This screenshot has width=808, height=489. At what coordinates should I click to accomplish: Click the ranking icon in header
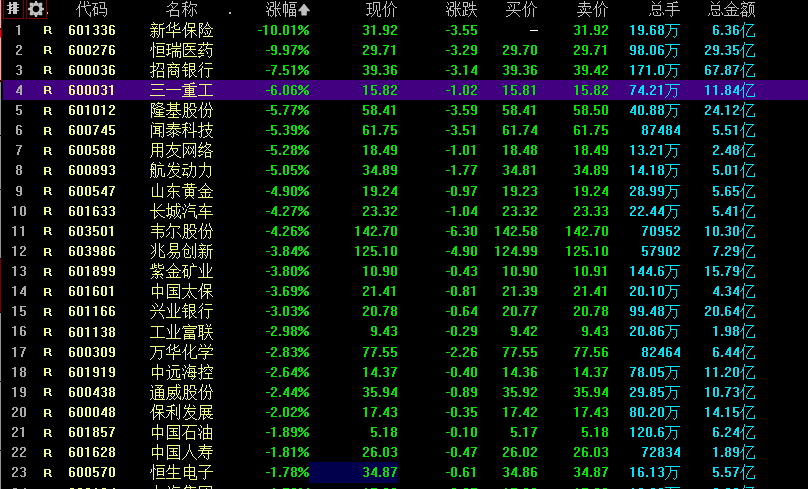click(13, 9)
